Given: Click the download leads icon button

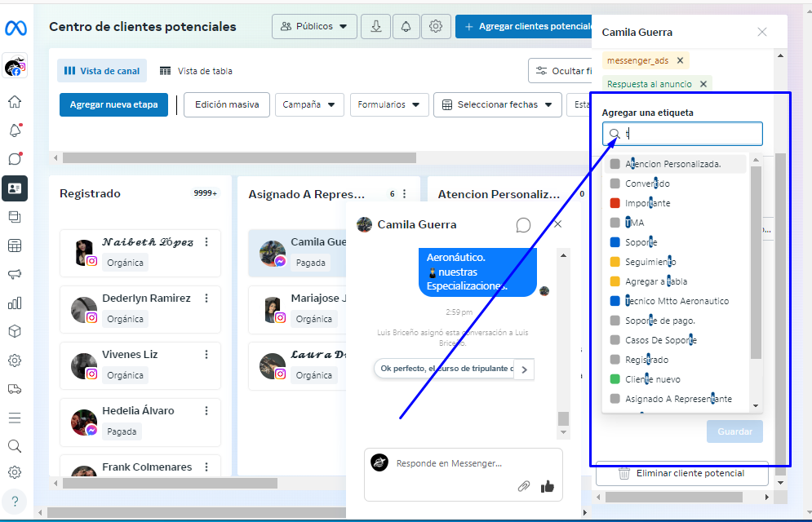Looking at the screenshot, I should (x=376, y=26).
